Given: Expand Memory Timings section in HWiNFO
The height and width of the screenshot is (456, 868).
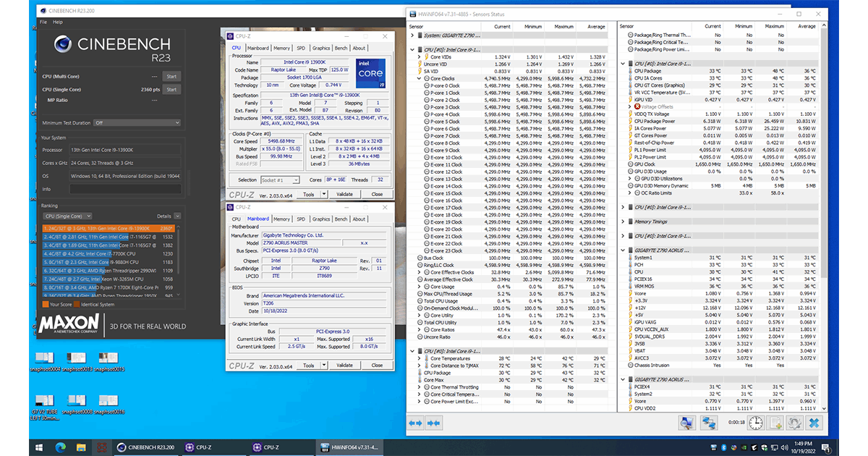Looking at the screenshot, I should (624, 221).
